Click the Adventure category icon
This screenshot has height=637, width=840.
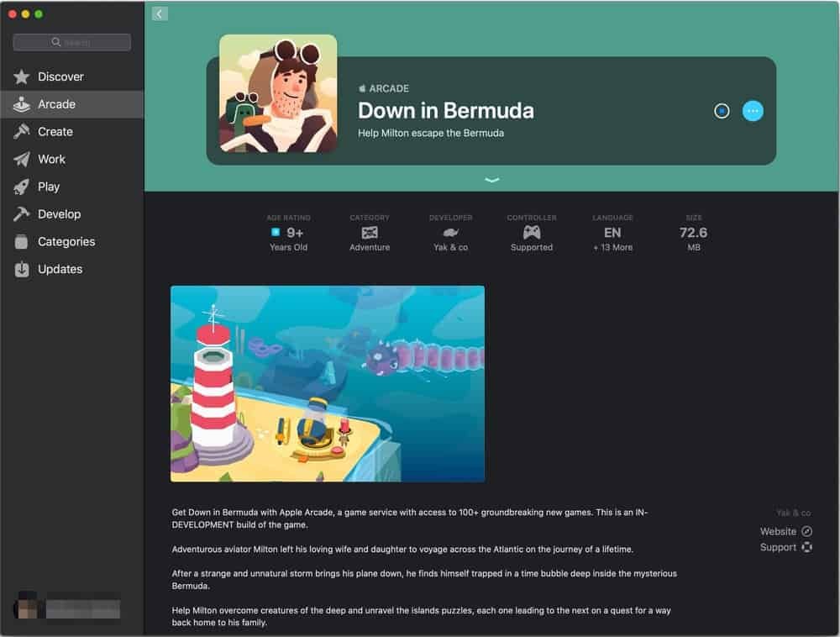tap(370, 233)
